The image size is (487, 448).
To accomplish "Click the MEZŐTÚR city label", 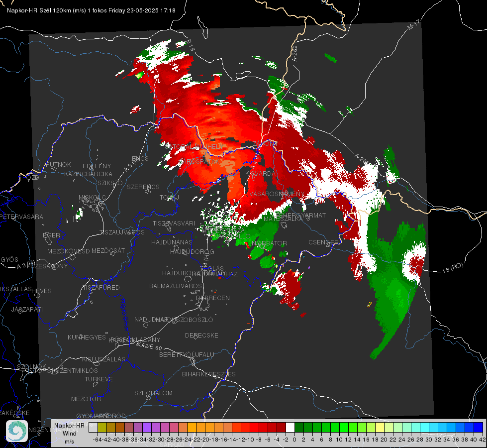I will coord(86,399).
